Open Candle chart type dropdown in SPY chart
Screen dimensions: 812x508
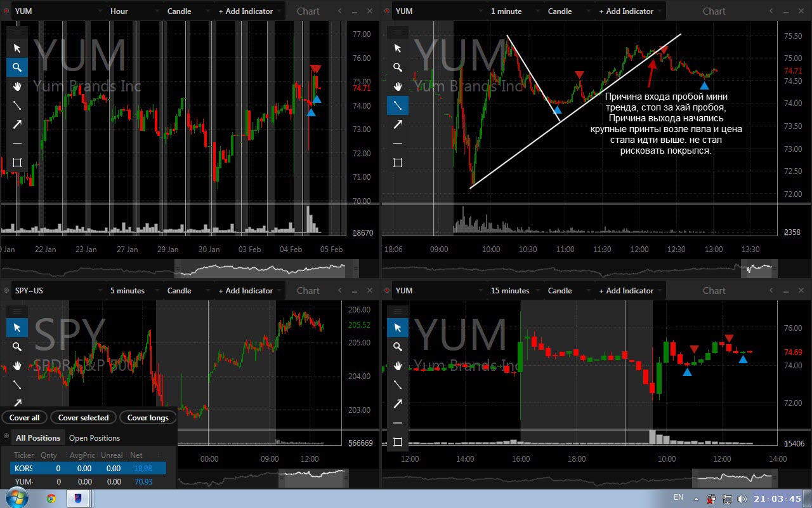188,290
